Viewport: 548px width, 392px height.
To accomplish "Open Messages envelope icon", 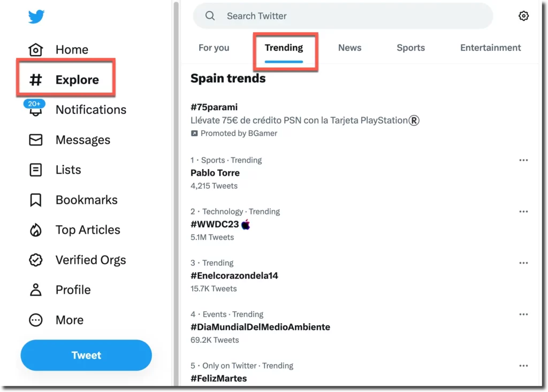I will [36, 140].
